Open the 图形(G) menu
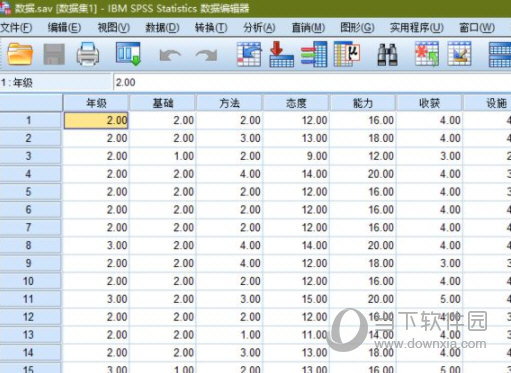This screenshot has width=511, height=373. coord(357,28)
